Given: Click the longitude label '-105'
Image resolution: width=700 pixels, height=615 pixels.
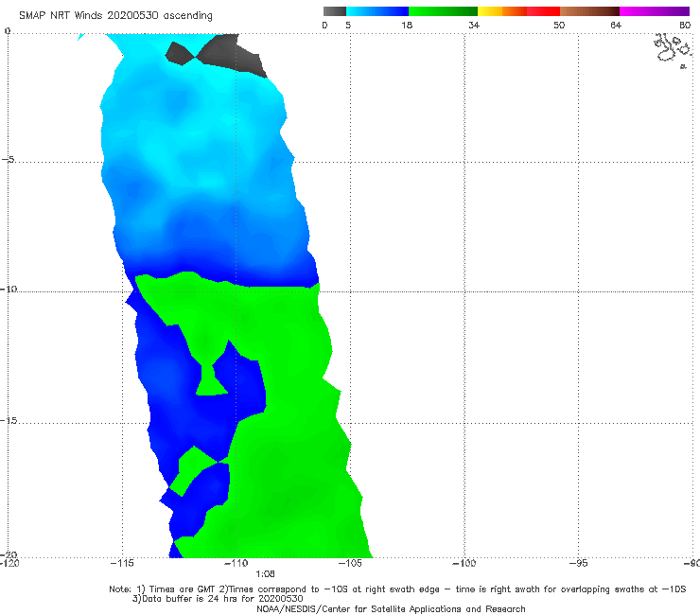Looking at the screenshot, I should (x=350, y=563).
